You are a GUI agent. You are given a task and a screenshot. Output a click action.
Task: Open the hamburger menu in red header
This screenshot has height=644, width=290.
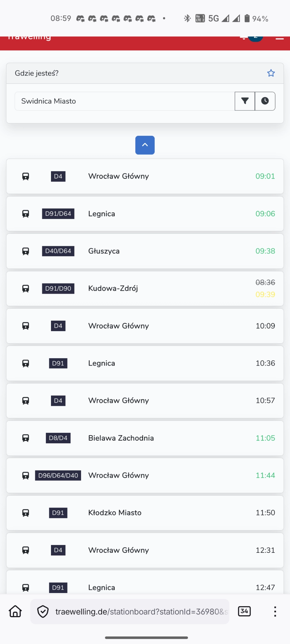(280, 38)
